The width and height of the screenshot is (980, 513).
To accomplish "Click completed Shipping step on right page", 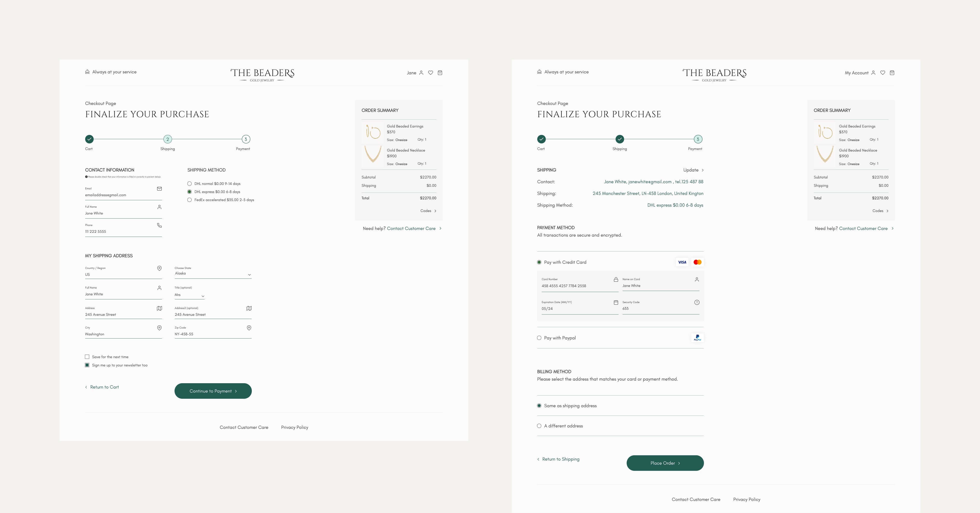I will [x=620, y=139].
